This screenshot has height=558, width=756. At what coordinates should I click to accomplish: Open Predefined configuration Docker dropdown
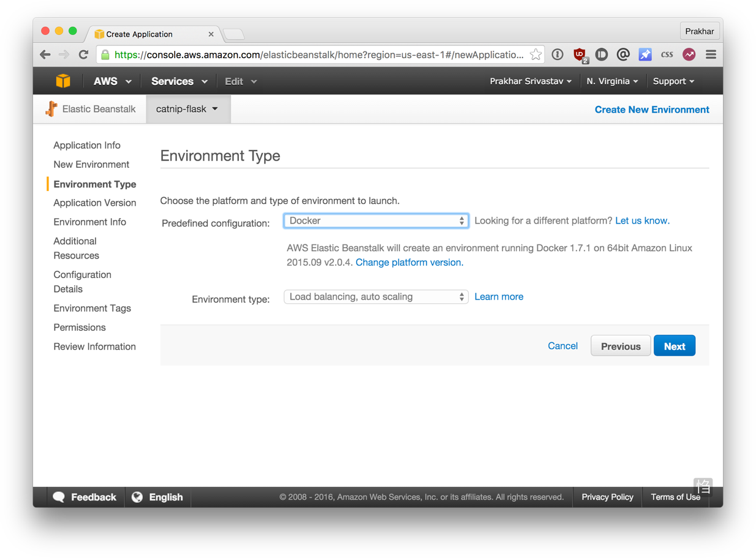(376, 221)
